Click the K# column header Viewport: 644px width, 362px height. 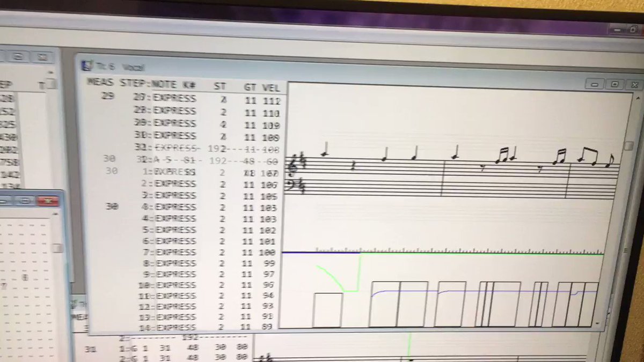[x=190, y=85]
